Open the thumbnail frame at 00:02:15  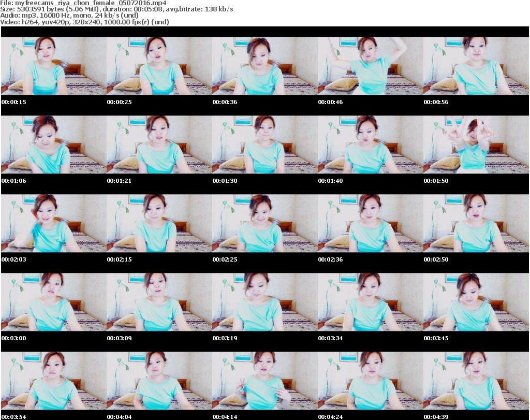[x=159, y=223]
